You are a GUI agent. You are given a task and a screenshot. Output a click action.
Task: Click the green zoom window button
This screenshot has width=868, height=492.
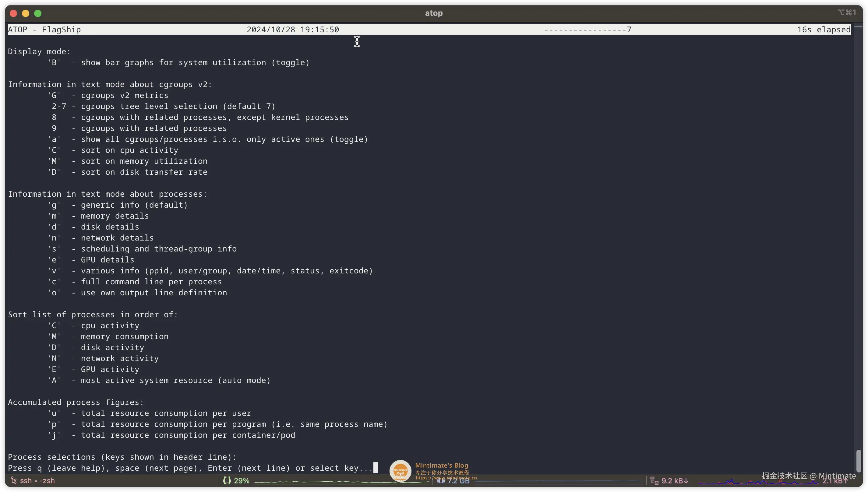38,13
